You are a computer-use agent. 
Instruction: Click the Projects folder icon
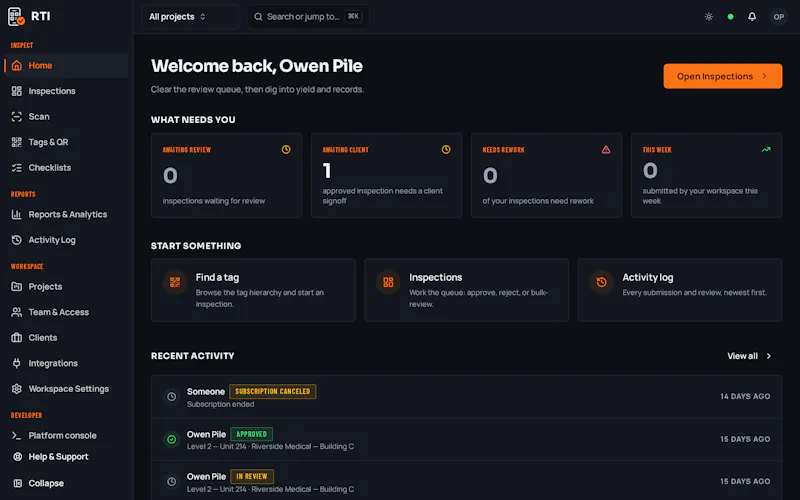point(17,287)
